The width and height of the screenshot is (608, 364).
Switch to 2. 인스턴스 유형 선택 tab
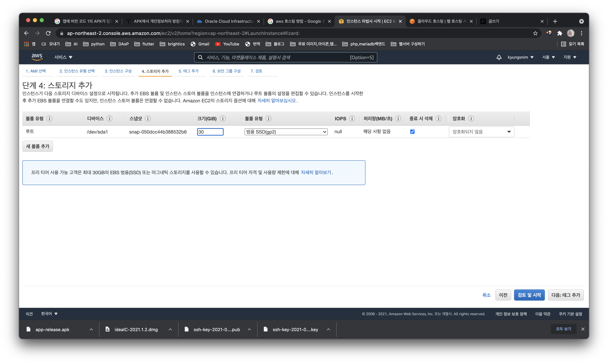77,71
